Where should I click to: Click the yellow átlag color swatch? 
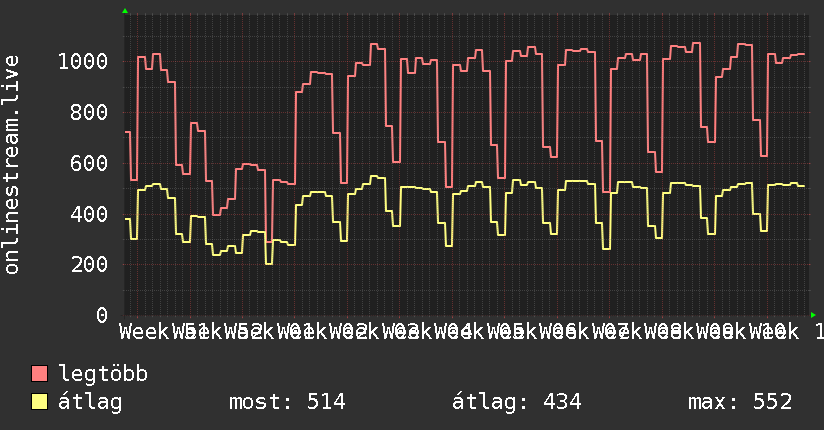click(39, 402)
